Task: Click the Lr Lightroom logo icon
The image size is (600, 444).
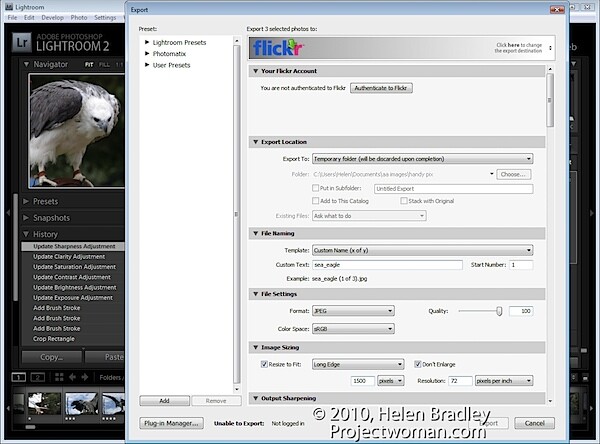Action: 21,42
